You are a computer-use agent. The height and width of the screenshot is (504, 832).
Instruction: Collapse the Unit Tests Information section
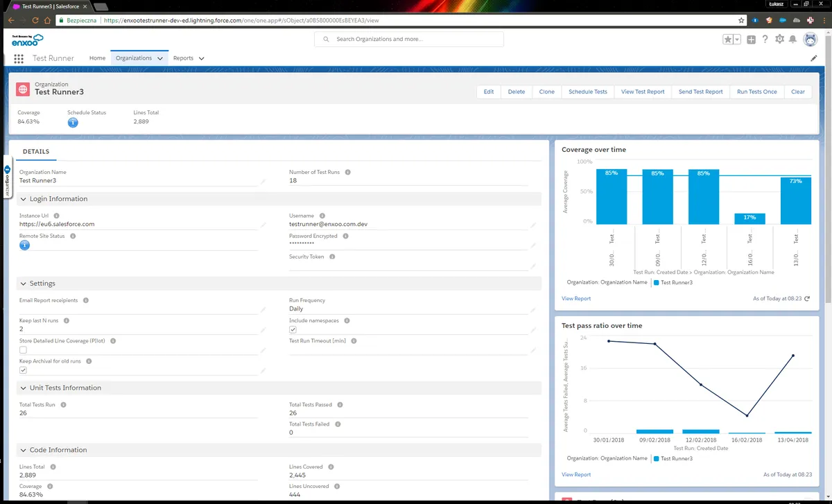point(23,388)
